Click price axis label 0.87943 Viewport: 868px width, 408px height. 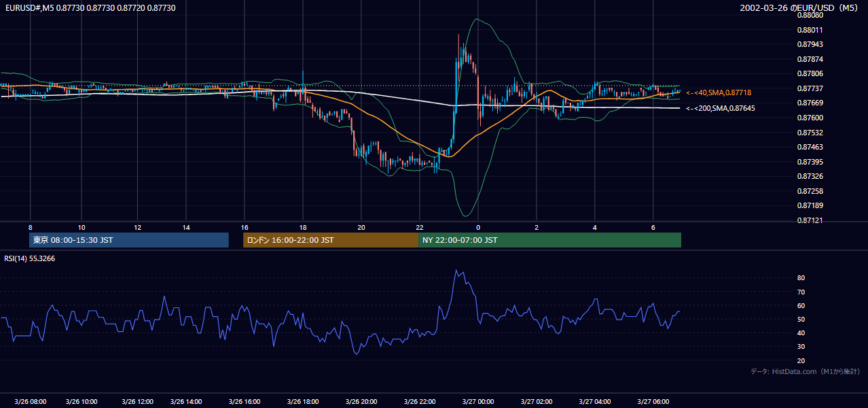point(810,45)
